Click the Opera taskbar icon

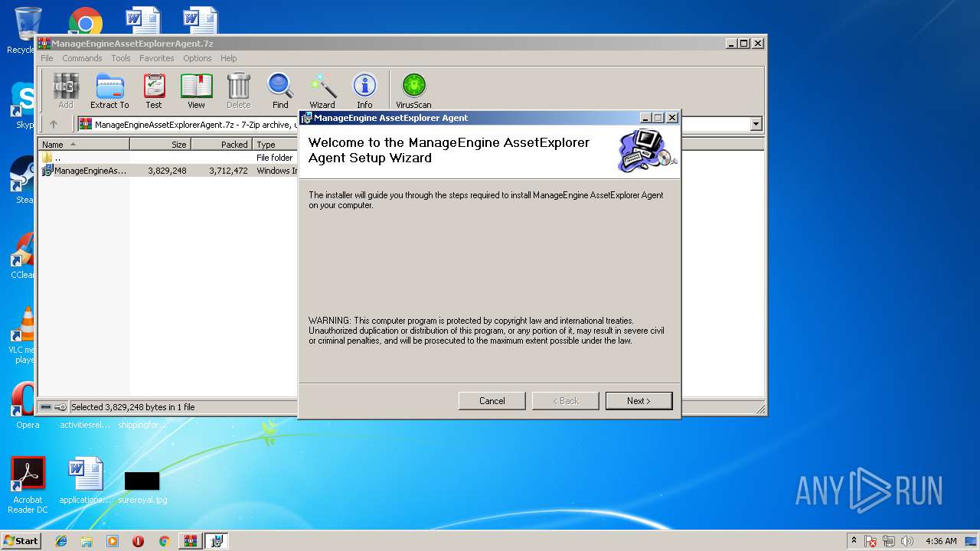point(138,541)
